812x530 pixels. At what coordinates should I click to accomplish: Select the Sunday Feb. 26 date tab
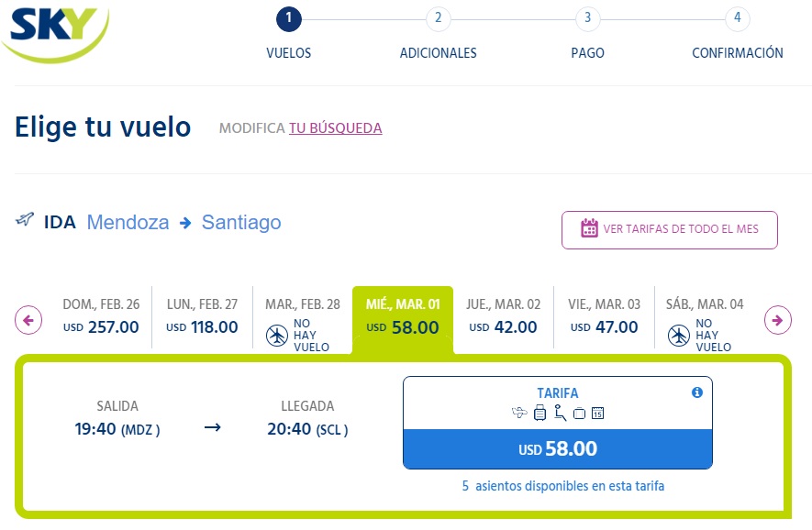101,316
